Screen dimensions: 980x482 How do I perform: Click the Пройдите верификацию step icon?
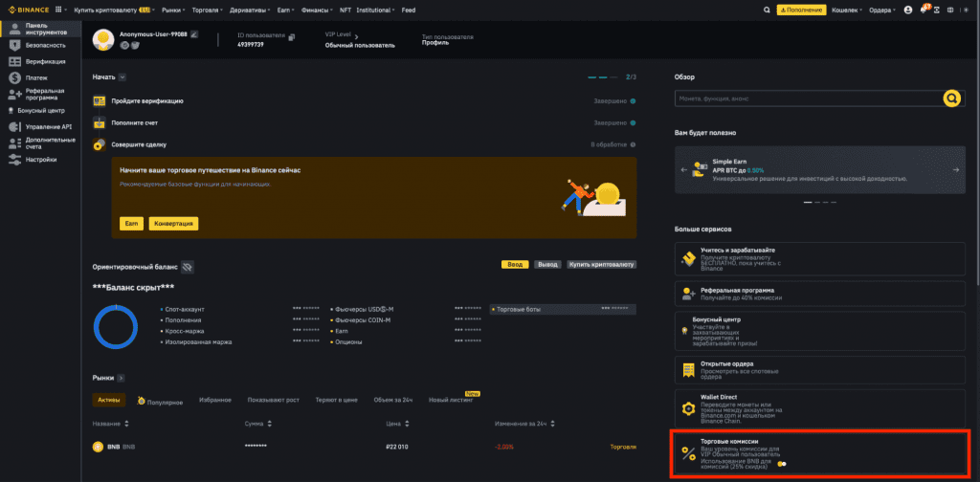tap(99, 101)
